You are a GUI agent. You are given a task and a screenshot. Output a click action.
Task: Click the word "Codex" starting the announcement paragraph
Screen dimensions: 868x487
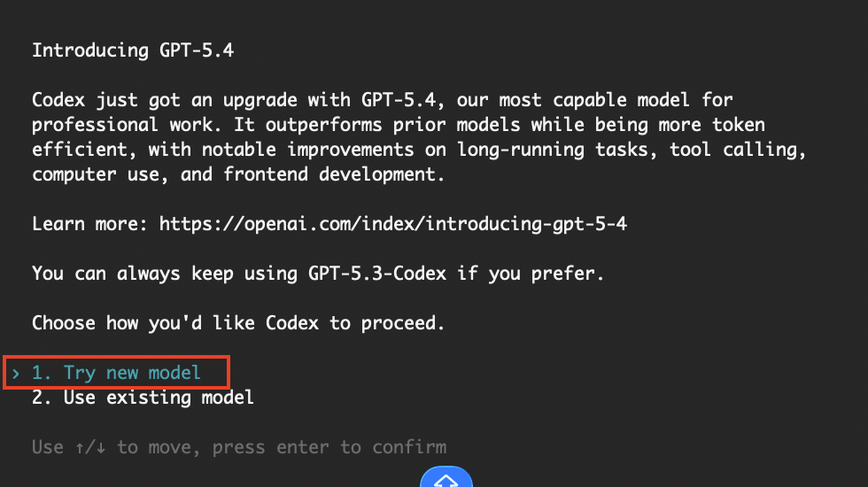click(58, 100)
